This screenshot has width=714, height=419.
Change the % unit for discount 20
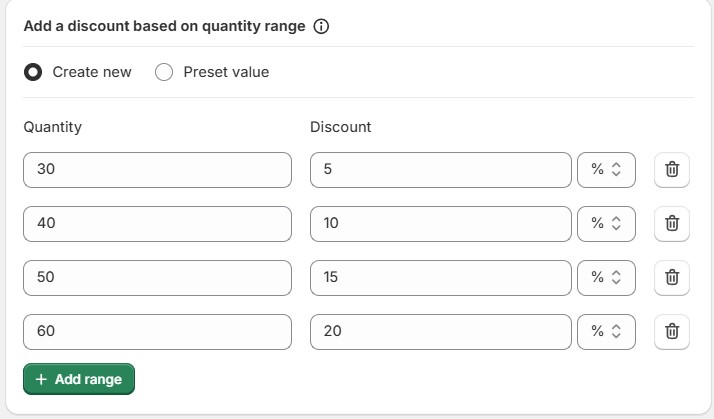coord(606,331)
